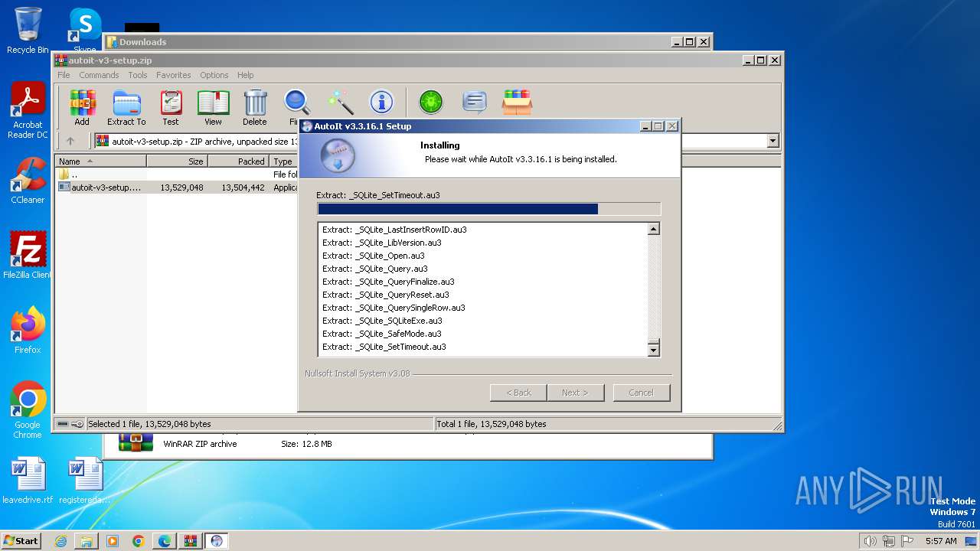Click the installation progress bar
This screenshot has height=551, width=980.
click(488, 209)
